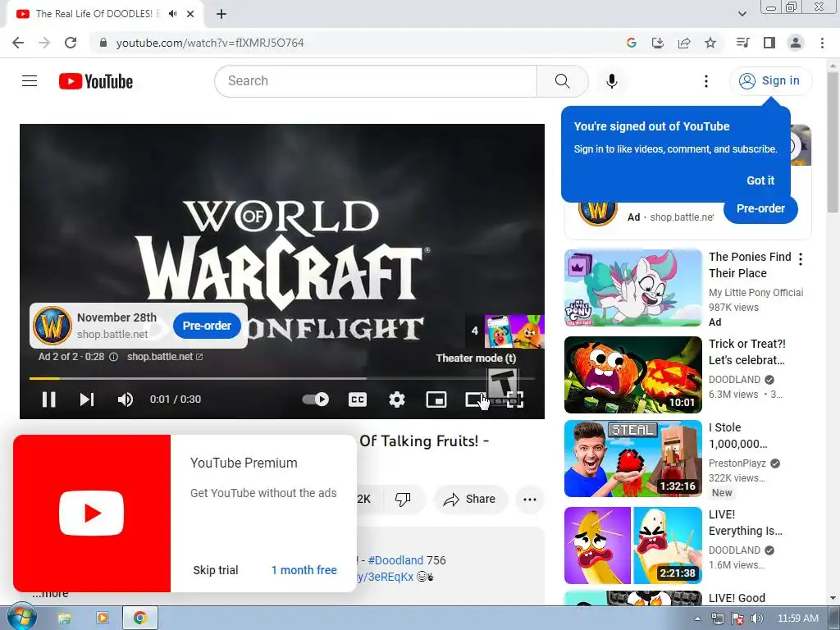Open Google icon in address bar
Viewport: 840px width, 630px height.
tap(631, 43)
